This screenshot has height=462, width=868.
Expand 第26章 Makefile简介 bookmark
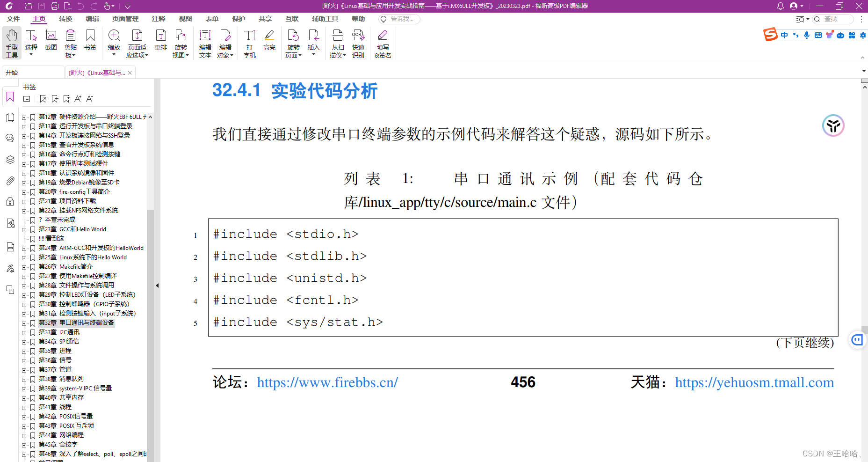[x=24, y=267]
